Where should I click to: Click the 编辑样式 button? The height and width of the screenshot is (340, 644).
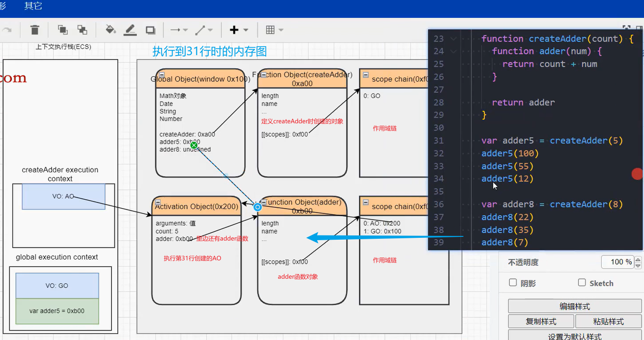point(575,306)
